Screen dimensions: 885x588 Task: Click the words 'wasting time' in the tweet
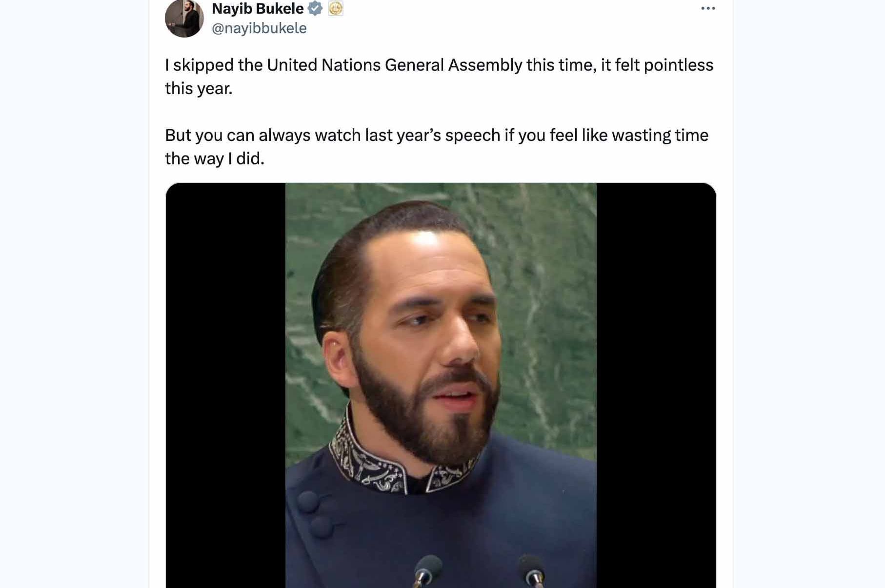660,135
